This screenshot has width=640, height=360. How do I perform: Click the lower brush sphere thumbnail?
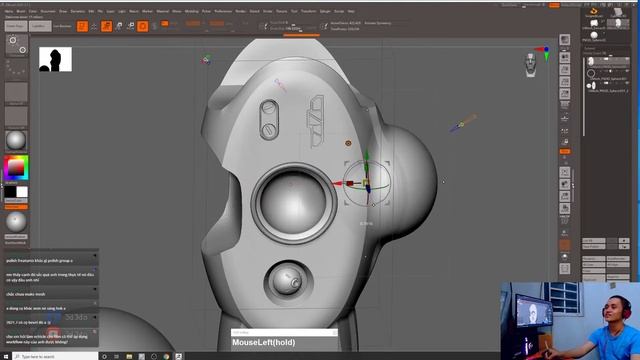click(x=16, y=222)
